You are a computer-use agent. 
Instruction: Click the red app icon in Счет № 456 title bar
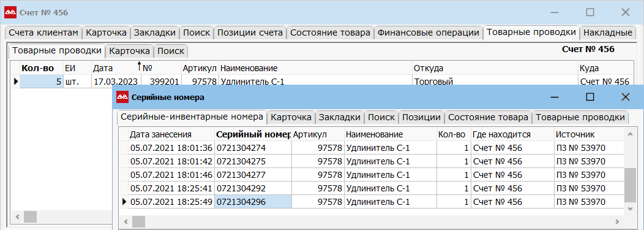(x=10, y=12)
